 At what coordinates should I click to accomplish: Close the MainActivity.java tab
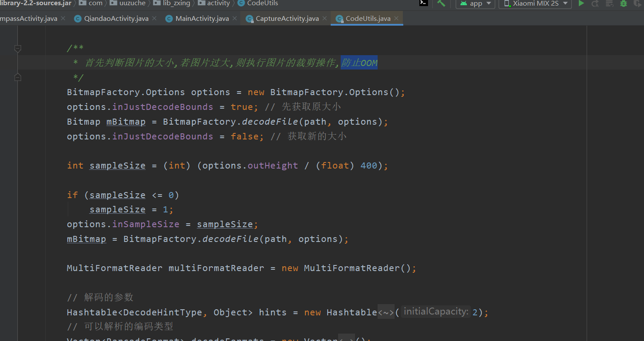235,19
